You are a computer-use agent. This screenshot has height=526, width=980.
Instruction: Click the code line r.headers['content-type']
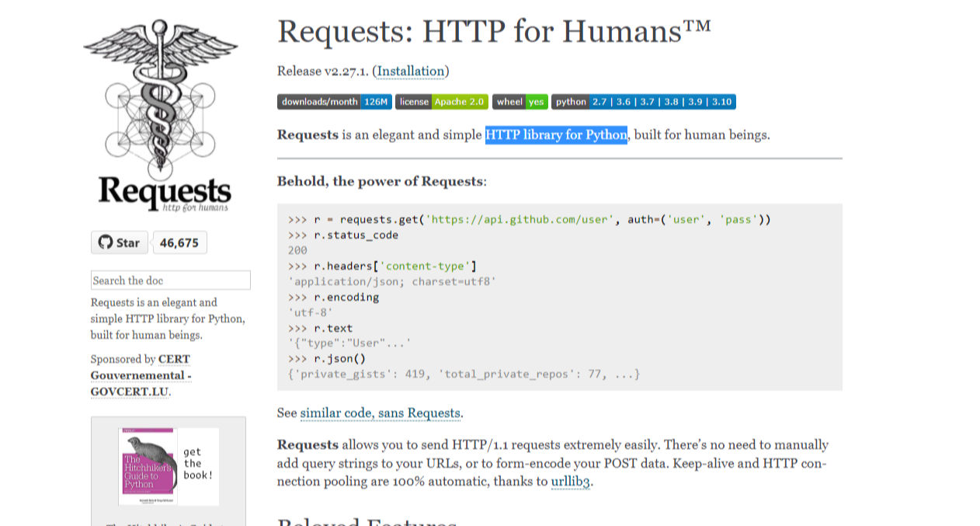pos(382,266)
